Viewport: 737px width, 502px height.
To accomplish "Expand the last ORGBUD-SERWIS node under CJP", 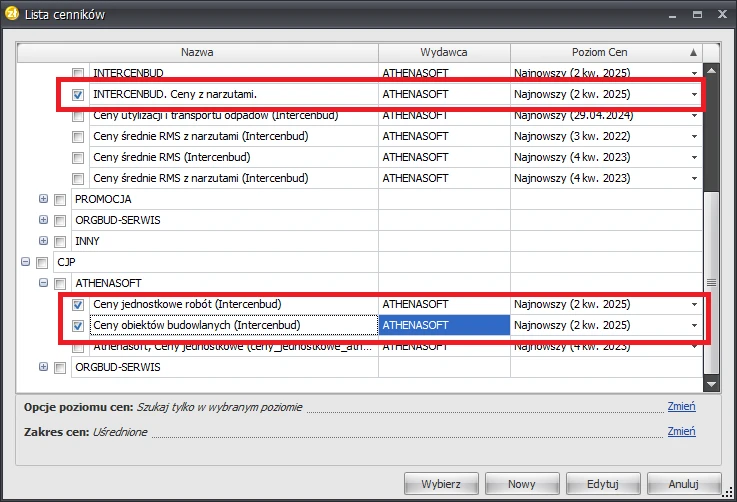I will click(43, 367).
